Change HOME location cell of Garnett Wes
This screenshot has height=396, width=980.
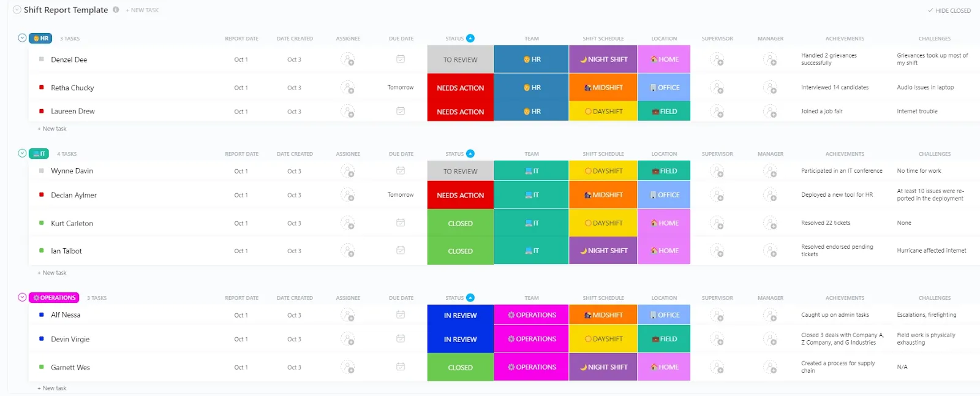coord(664,367)
